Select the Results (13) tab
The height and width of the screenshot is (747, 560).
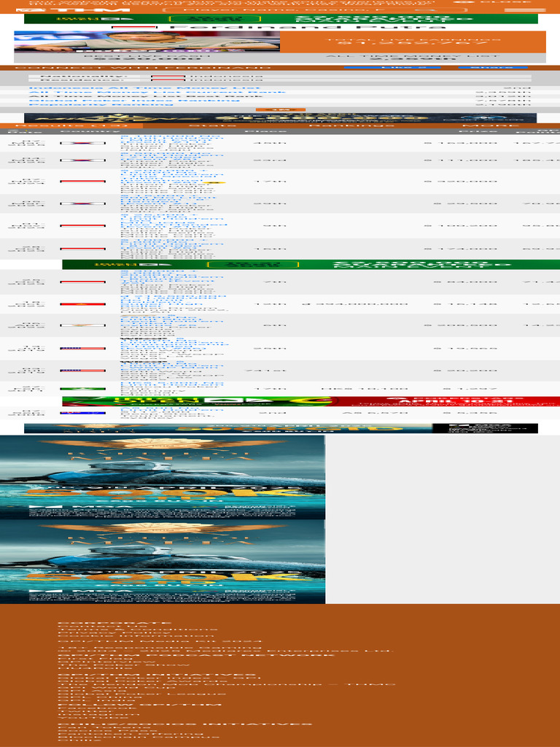71,125
